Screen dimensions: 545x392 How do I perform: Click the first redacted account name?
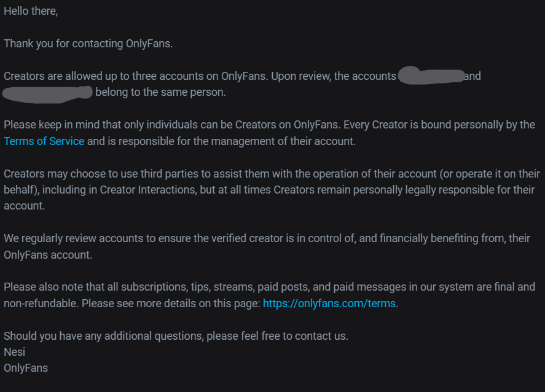coord(430,76)
